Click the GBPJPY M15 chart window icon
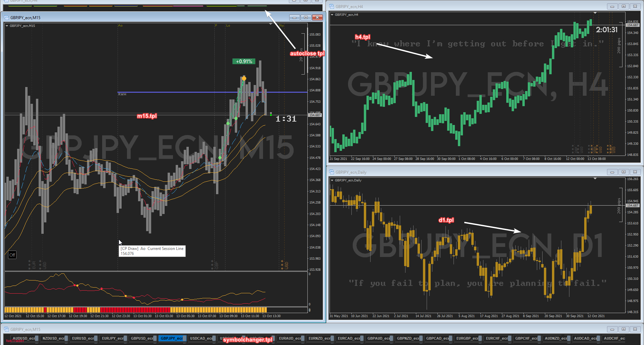Viewport: 644px width, 345px height. click(x=6, y=17)
